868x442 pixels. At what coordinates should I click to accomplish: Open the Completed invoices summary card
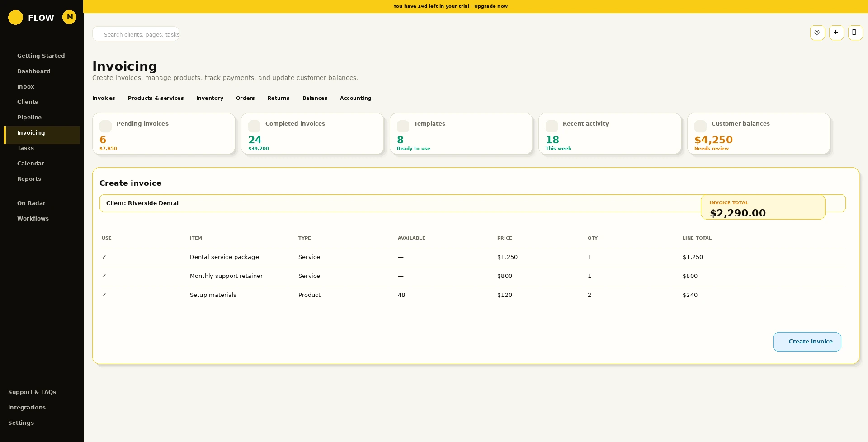click(x=312, y=134)
